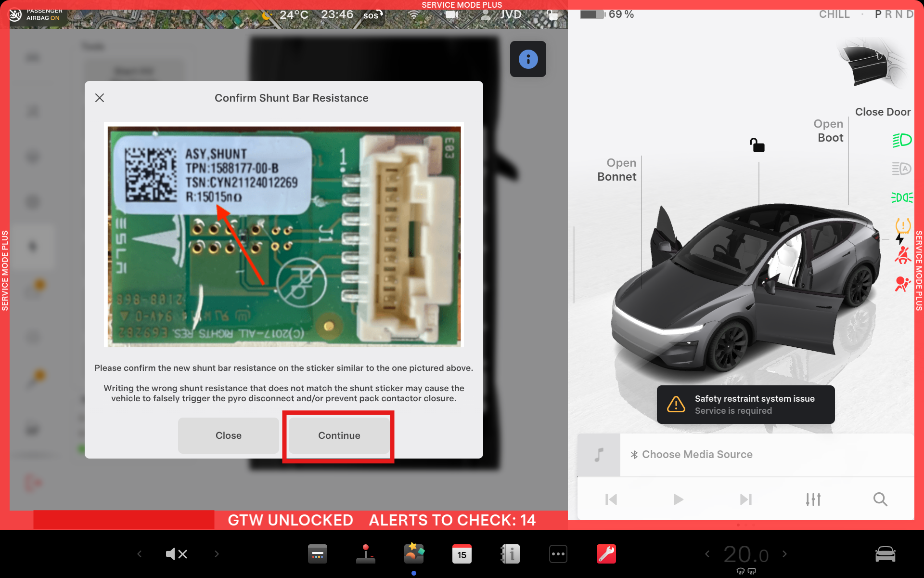Toggle the vehicle unlock padlock

pos(757,145)
